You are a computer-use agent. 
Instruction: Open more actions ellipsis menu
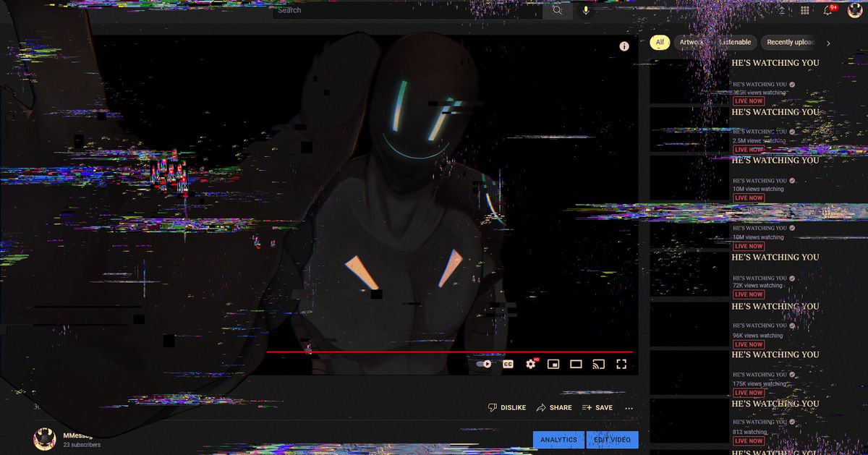(x=629, y=408)
